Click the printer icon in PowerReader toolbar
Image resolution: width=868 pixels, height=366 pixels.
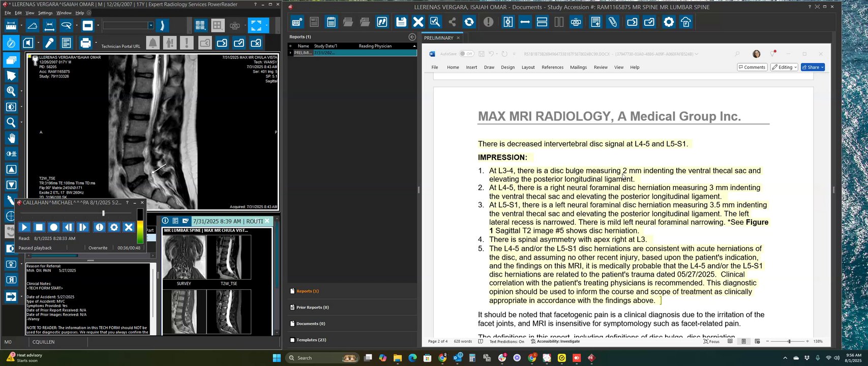pyautogui.click(x=85, y=43)
